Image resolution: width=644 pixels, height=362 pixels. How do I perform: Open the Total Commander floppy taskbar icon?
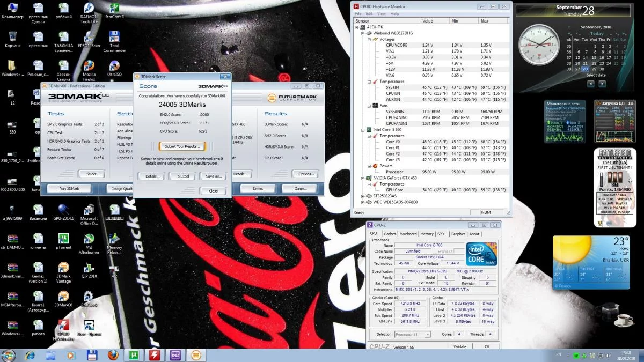[x=92, y=355]
